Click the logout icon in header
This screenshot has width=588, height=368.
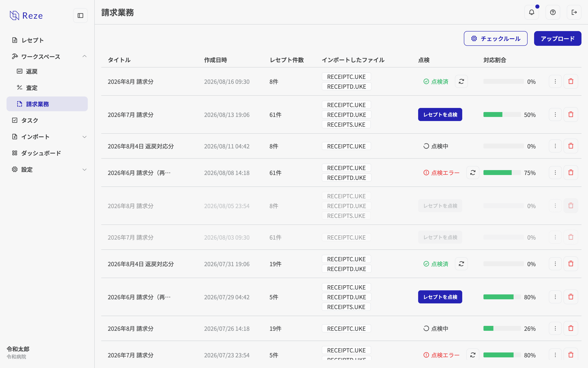tap(574, 12)
